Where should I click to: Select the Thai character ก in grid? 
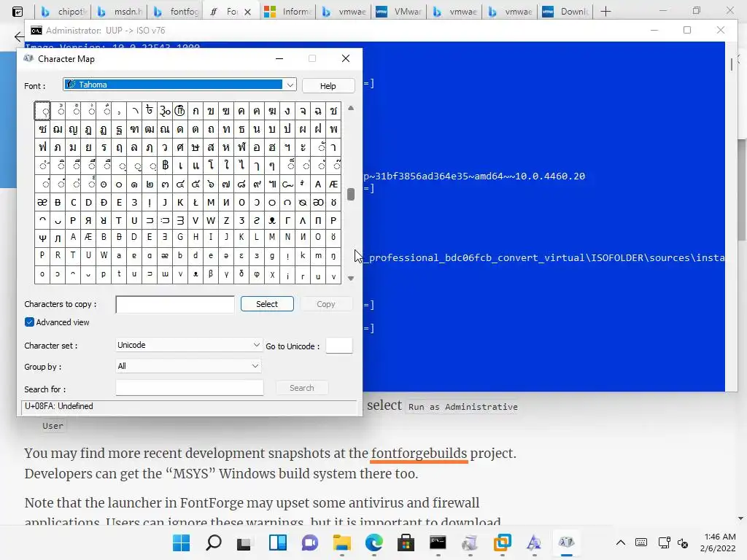tap(196, 111)
